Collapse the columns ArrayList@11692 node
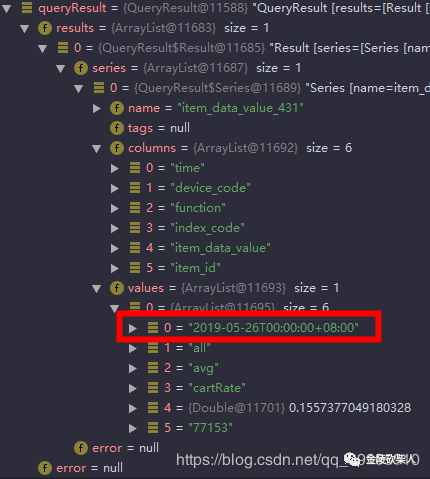 coord(97,149)
